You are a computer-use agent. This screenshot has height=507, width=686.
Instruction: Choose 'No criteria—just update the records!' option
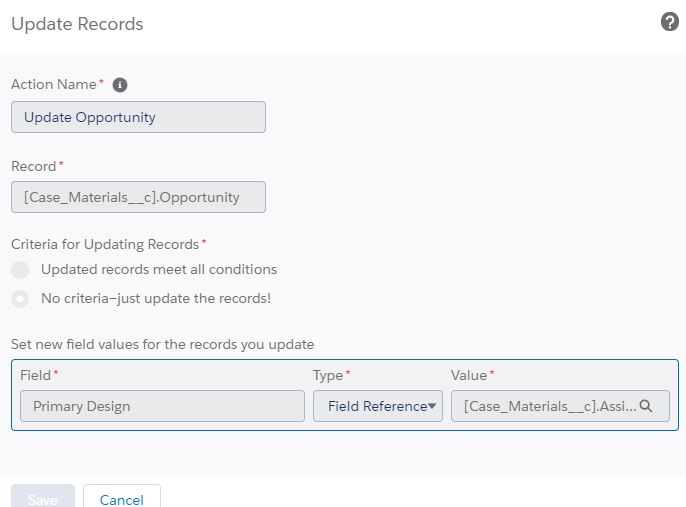[20, 298]
